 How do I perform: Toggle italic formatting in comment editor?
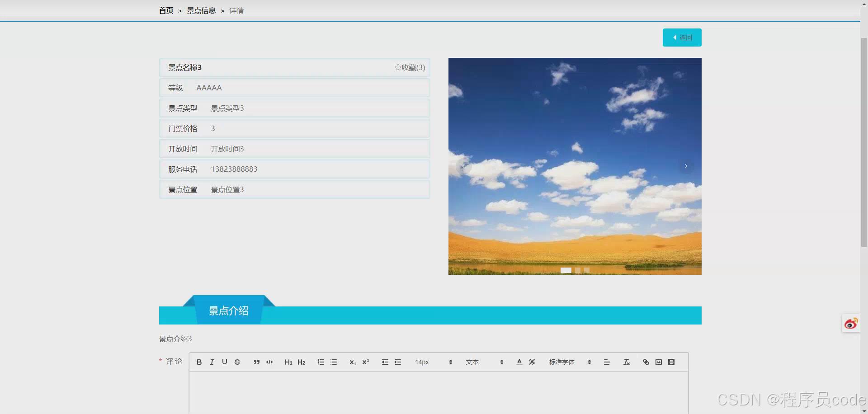212,362
